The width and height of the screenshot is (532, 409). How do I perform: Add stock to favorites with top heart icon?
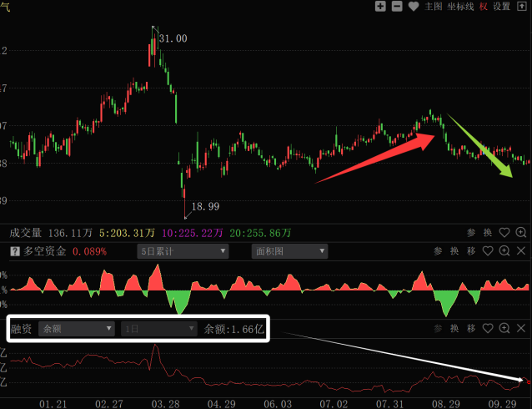413,7
